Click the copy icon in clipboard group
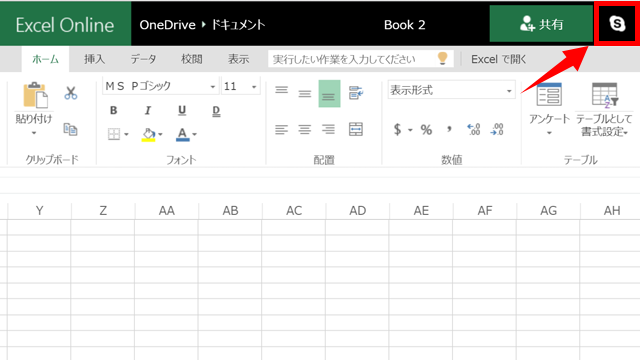640x360 pixels. [x=70, y=129]
